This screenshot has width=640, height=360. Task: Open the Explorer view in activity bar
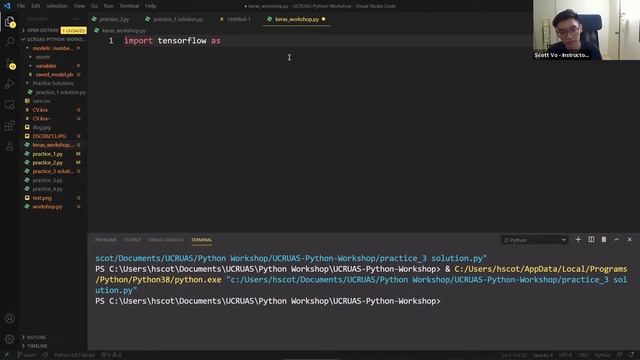(x=9, y=22)
